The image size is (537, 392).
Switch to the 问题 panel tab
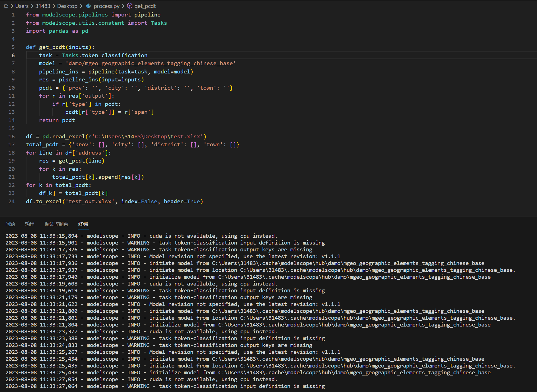[10, 224]
